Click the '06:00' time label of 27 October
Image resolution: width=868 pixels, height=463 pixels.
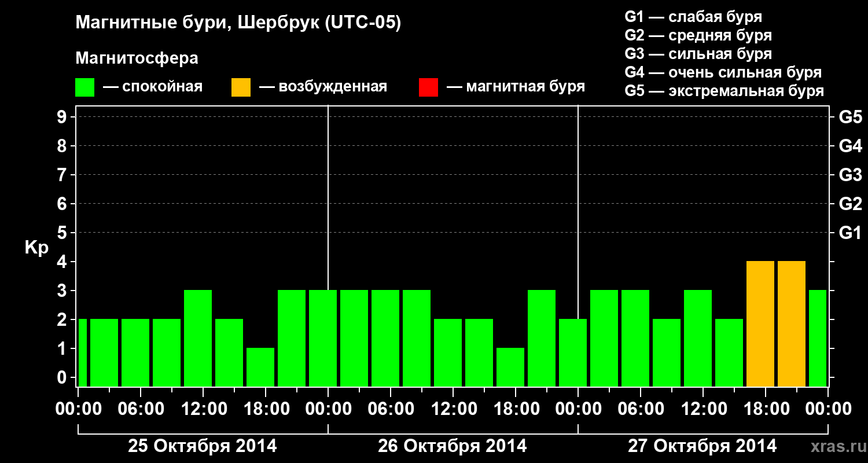click(641, 409)
